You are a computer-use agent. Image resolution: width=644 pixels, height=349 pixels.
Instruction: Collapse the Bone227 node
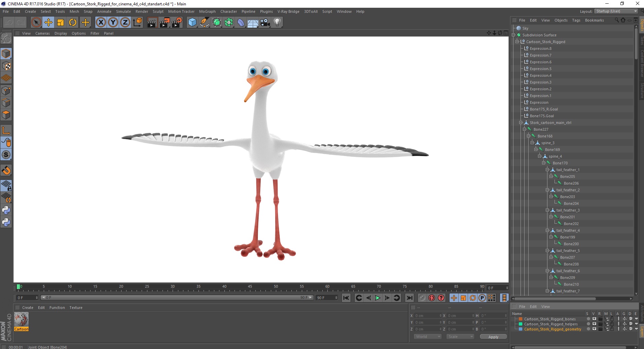click(x=525, y=129)
